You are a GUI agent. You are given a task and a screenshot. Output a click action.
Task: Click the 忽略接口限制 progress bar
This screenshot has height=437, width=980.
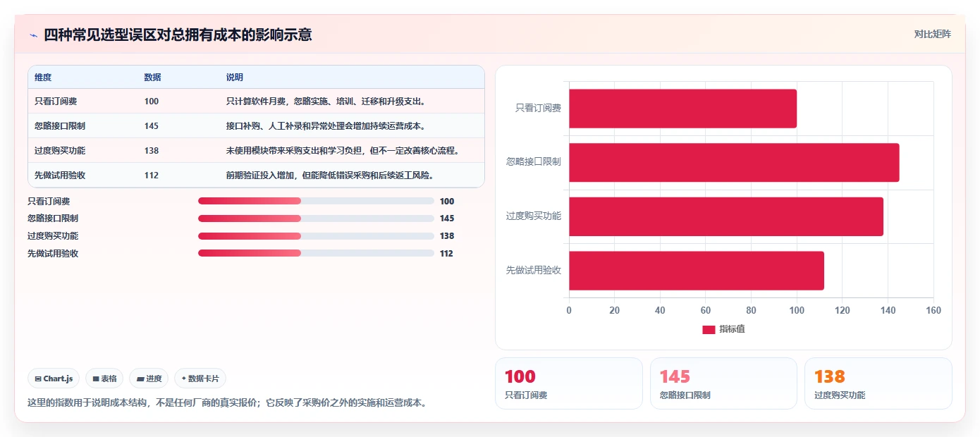pyautogui.click(x=316, y=218)
